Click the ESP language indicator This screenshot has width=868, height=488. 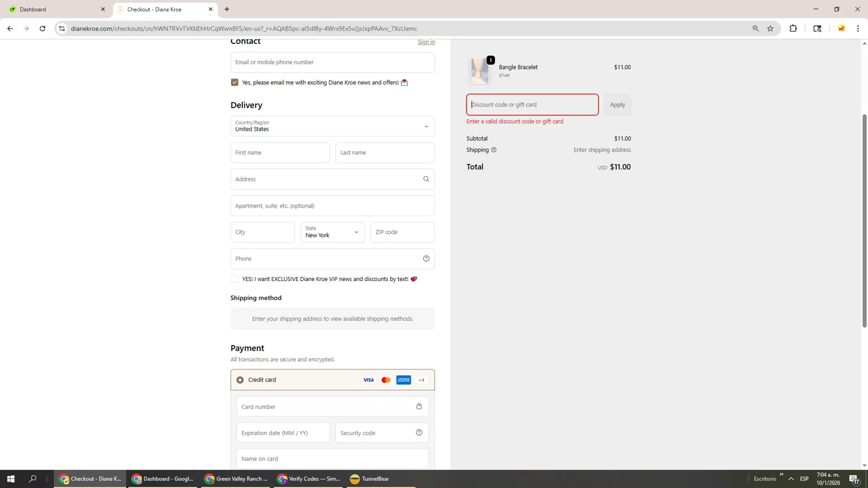[804, 479]
